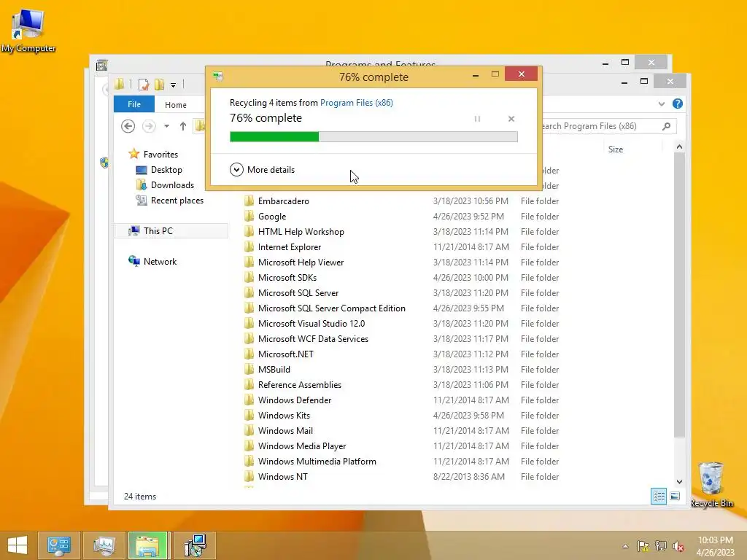Select the Microsoft Help Viewer folder
Image resolution: width=747 pixels, height=560 pixels.
click(301, 262)
